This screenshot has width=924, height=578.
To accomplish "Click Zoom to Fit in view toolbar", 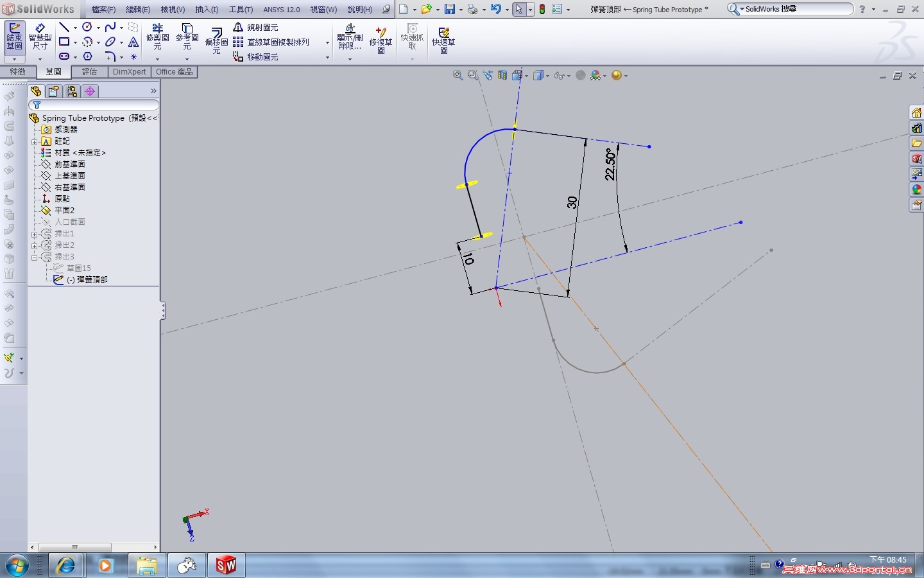I will pos(458,75).
